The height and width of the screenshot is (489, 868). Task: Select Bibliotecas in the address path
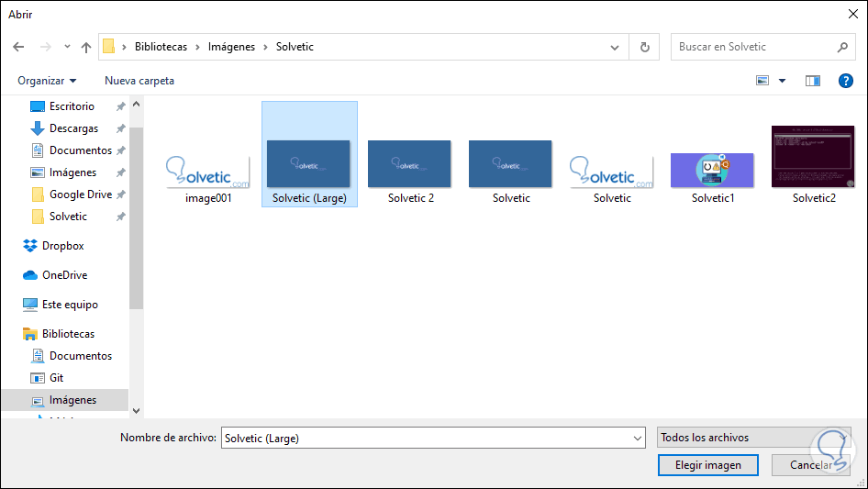(x=161, y=47)
